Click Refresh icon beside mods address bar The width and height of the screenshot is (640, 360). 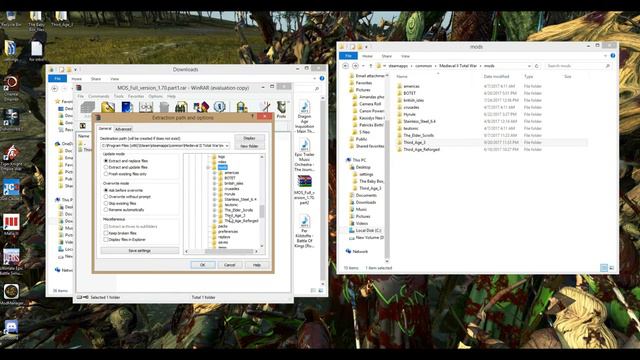[537, 66]
